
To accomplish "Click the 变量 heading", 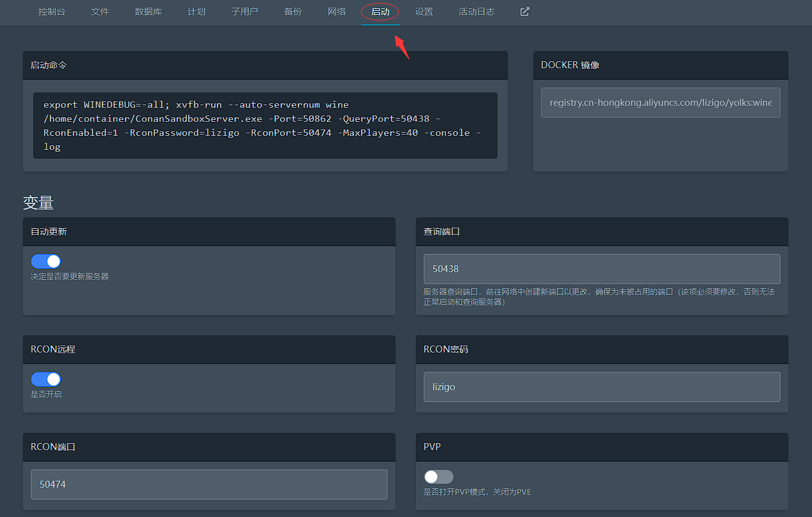I will coord(38,203).
